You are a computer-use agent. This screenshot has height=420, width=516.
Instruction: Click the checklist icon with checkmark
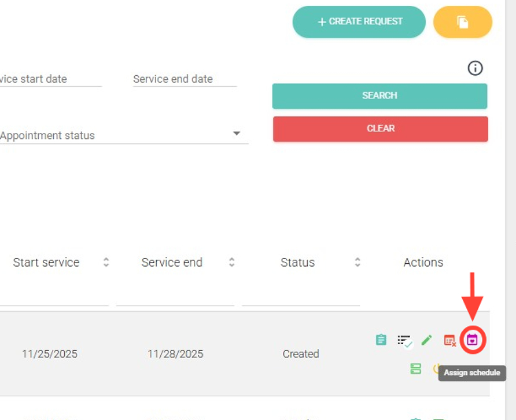[404, 341]
